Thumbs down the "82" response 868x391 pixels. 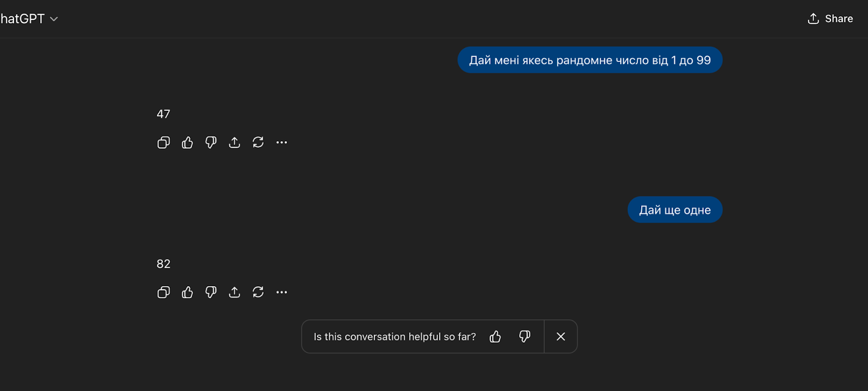click(211, 293)
